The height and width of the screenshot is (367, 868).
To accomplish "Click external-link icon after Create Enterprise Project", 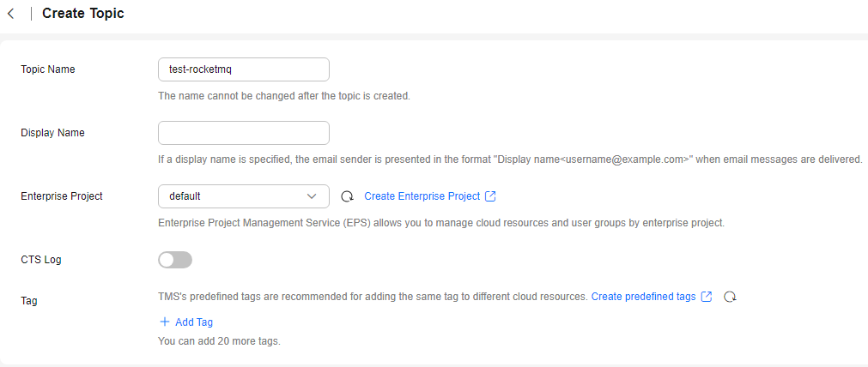I will [490, 196].
